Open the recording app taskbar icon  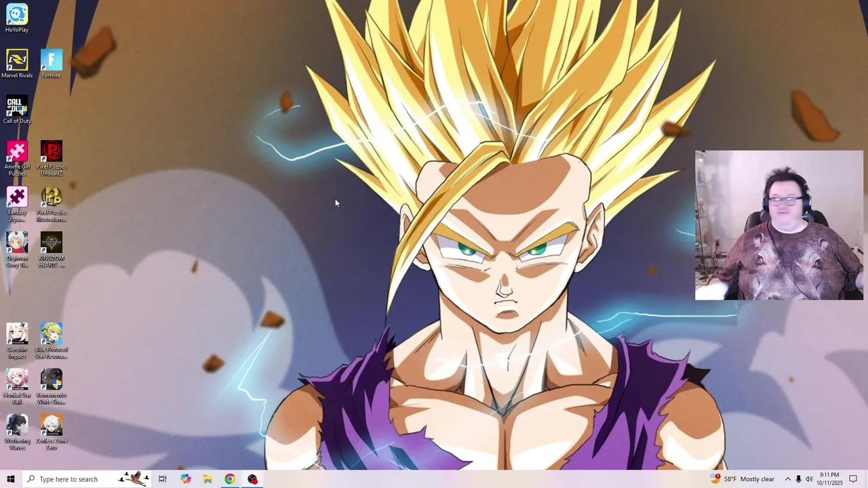pos(252,479)
